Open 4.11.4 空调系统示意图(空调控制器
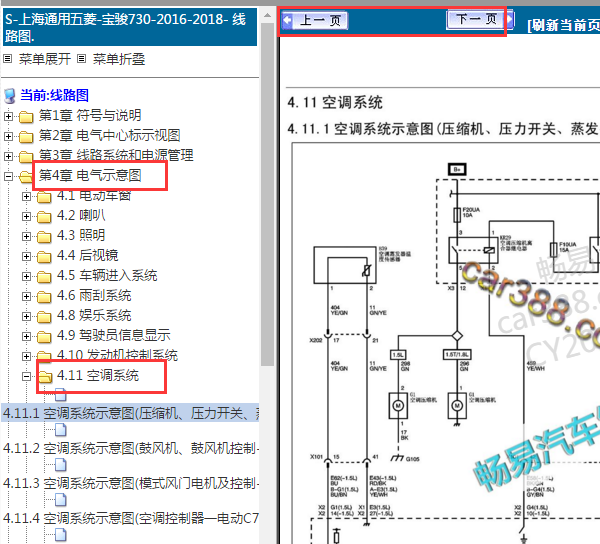This screenshot has height=544, width=600. (130, 518)
